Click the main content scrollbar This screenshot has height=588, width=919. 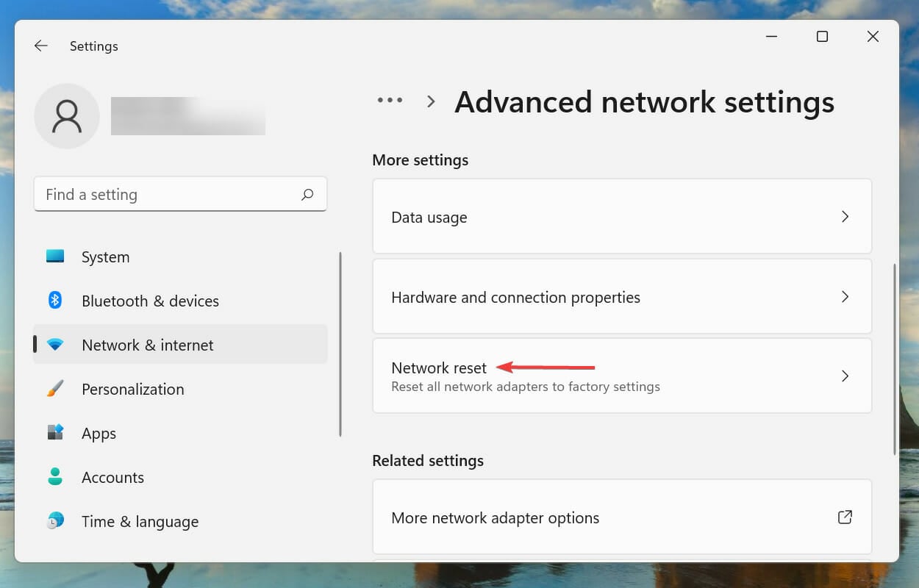pyautogui.click(x=894, y=359)
